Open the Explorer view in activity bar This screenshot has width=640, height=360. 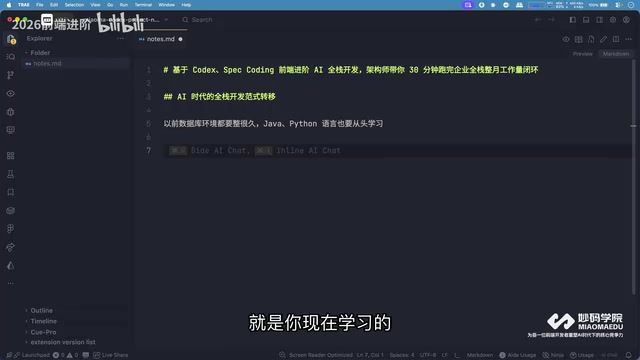(x=11, y=40)
